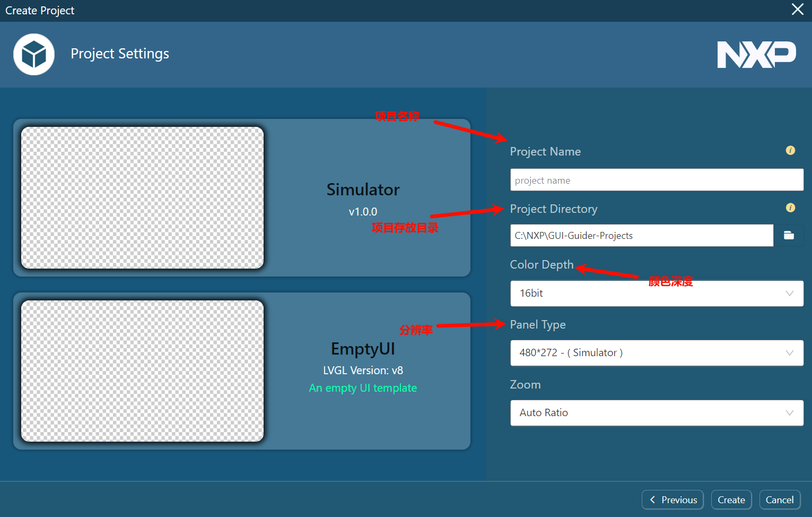812x517 pixels.
Task: Browse for folder using the directory icon
Action: pyautogui.click(x=789, y=235)
